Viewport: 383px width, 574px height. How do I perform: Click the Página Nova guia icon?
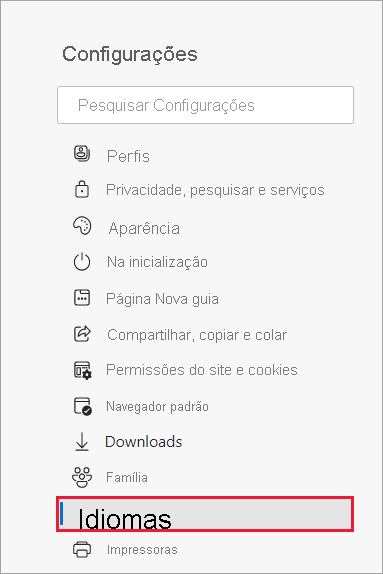pos(82,297)
